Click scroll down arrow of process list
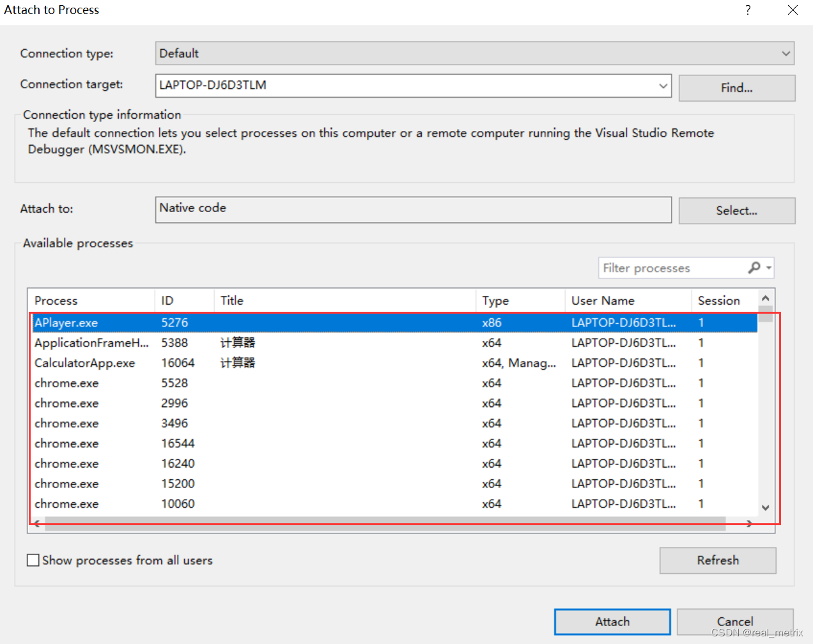The height and width of the screenshot is (644, 813). [x=765, y=508]
